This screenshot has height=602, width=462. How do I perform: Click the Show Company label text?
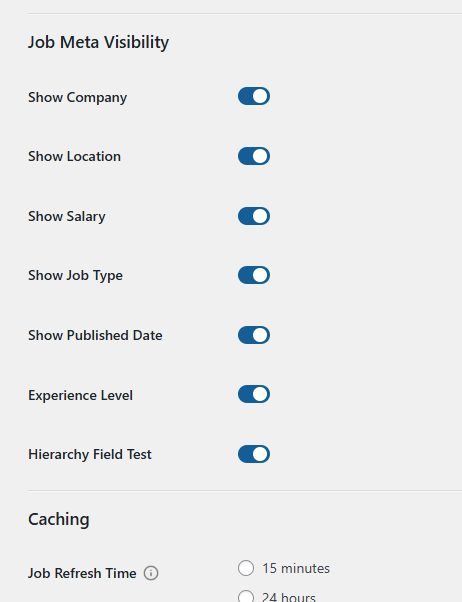[77, 98]
